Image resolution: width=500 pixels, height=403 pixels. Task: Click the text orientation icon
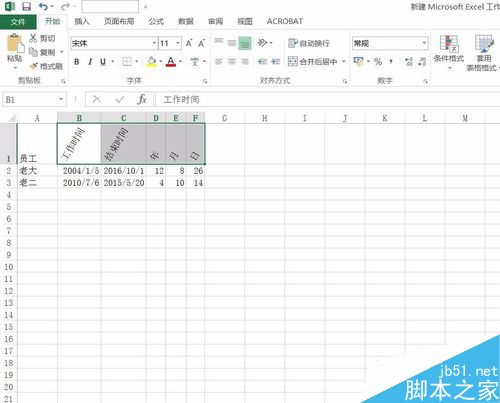pos(263,43)
